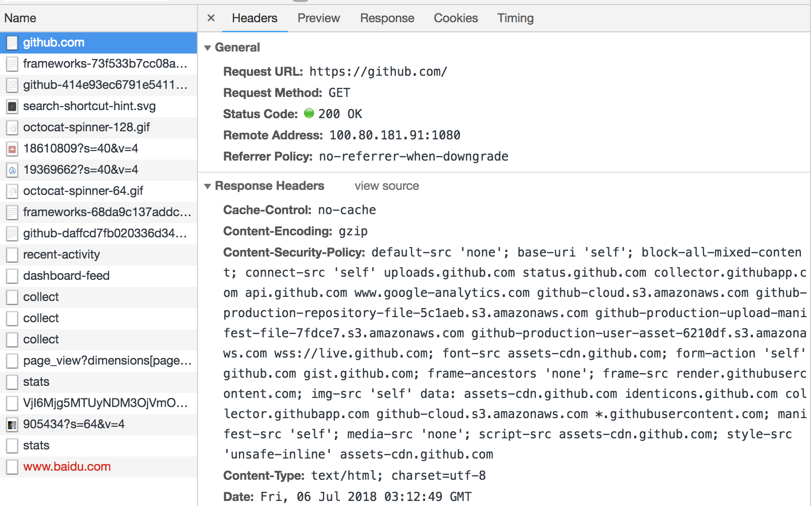Click the dashboard-feed blank file icon

click(12, 276)
